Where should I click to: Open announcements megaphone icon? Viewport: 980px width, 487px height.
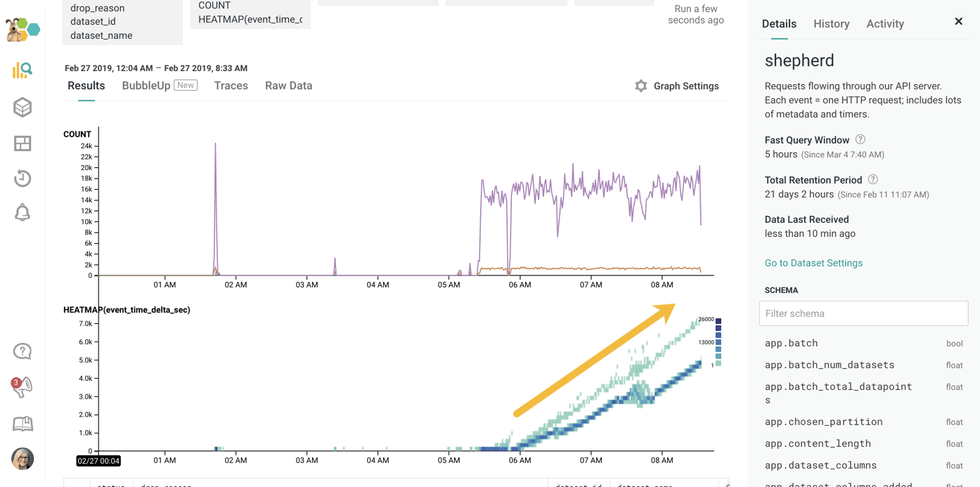click(x=22, y=387)
